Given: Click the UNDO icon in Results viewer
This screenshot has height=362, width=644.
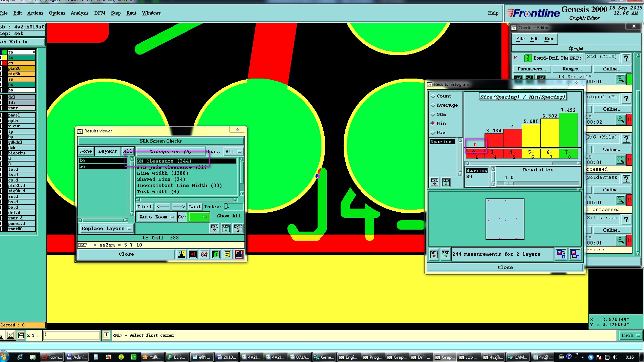Looking at the screenshot, I should click(238, 228).
